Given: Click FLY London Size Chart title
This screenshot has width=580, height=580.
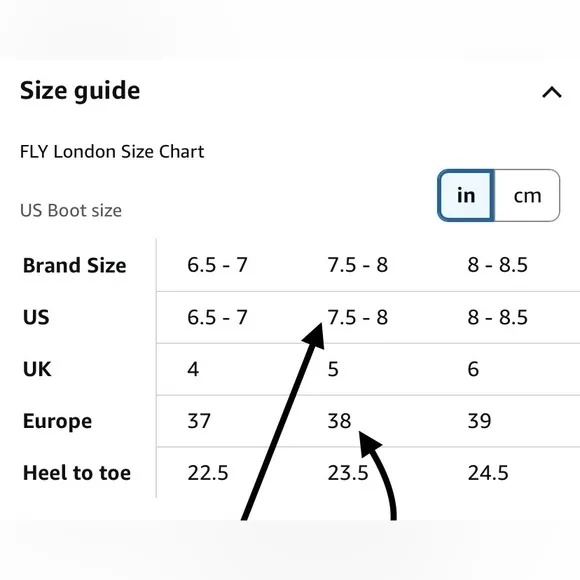Looking at the screenshot, I should 112,152.
